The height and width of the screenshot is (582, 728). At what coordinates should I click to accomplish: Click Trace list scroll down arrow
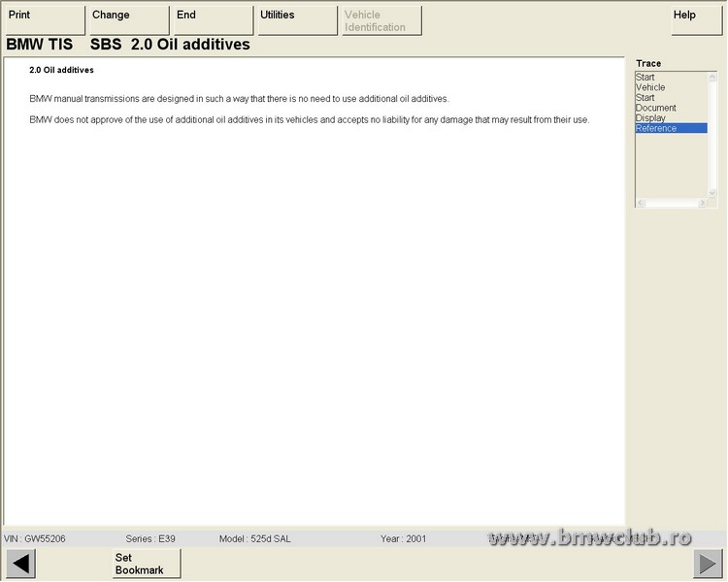(x=712, y=193)
